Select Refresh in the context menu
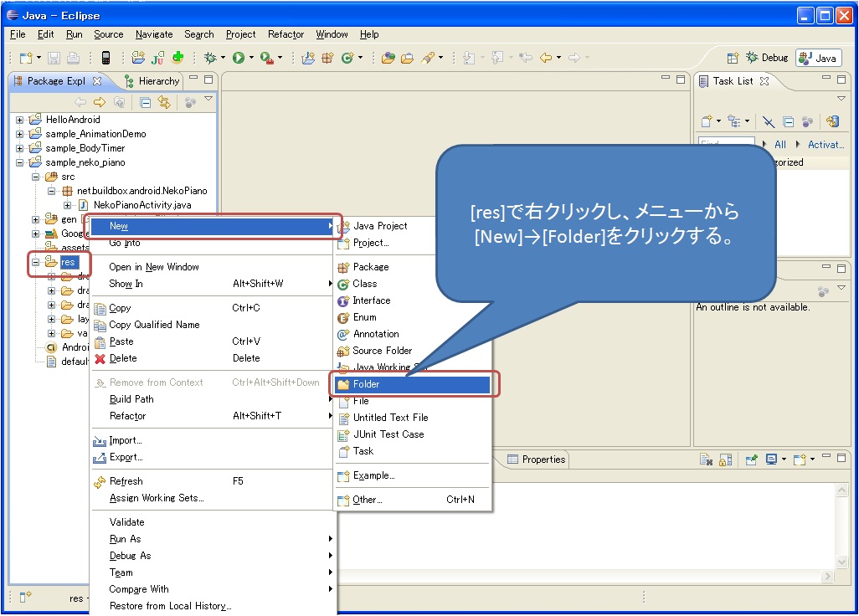 [213, 481]
